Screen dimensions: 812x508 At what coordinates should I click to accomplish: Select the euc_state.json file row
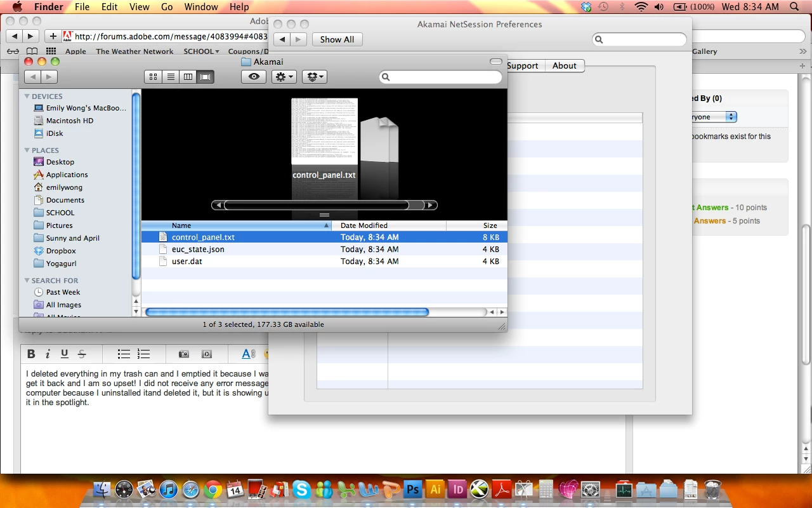coord(324,250)
